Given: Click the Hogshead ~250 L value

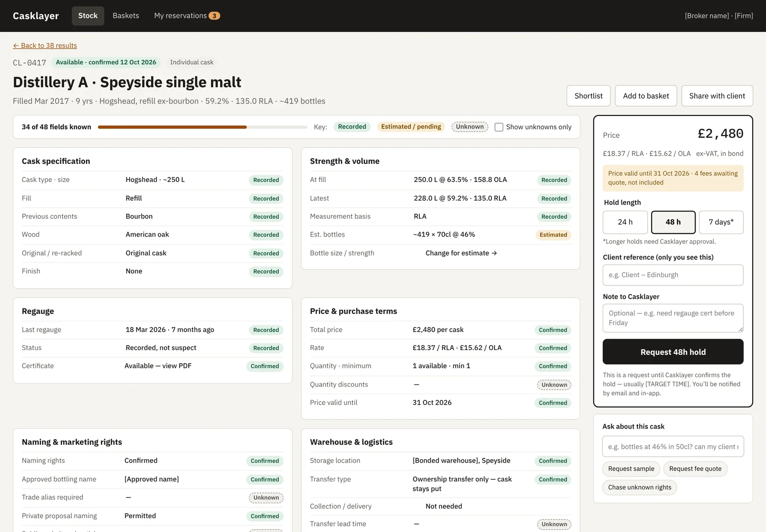Looking at the screenshot, I should (155, 180).
